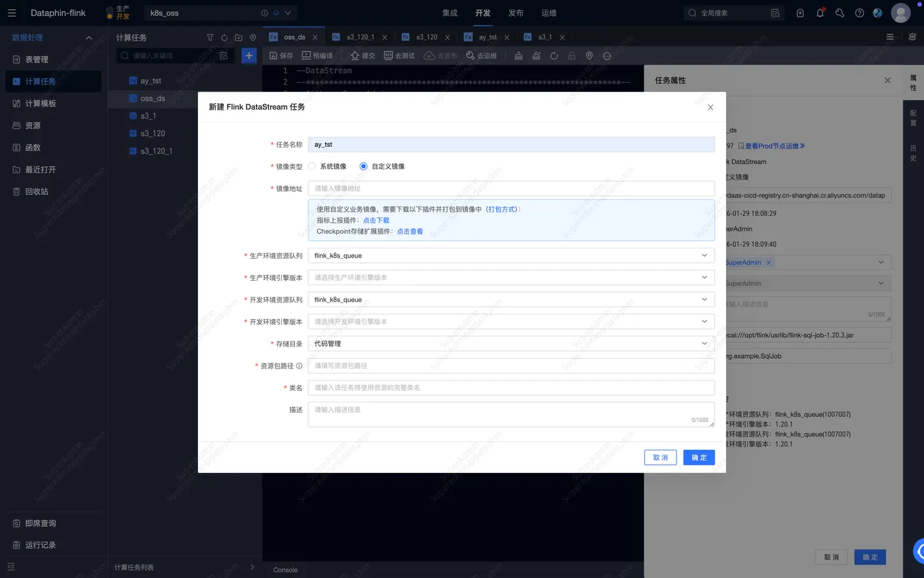Click into the 镜像地址 input field

pyautogui.click(x=511, y=188)
